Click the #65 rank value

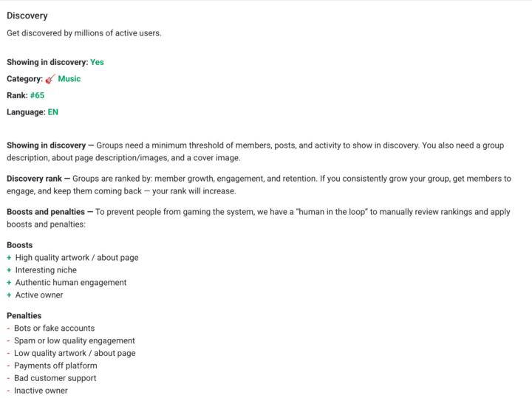[x=37, y=95]
